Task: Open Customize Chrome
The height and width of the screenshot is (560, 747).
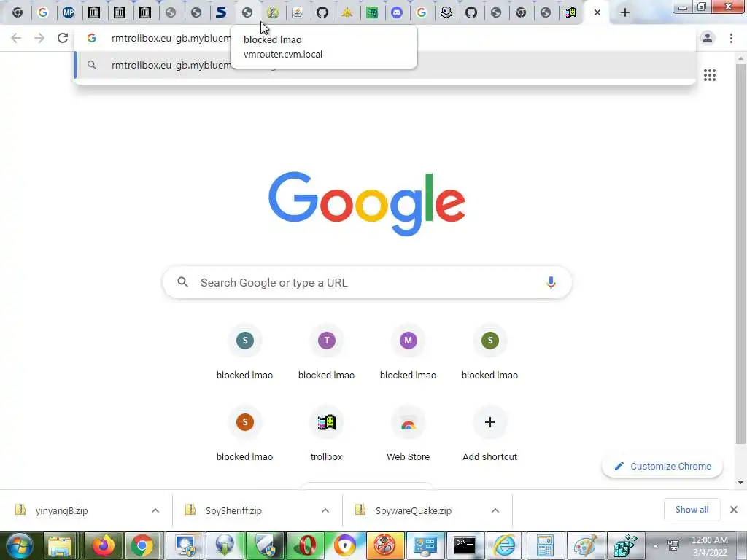Action: click(662, 466)
